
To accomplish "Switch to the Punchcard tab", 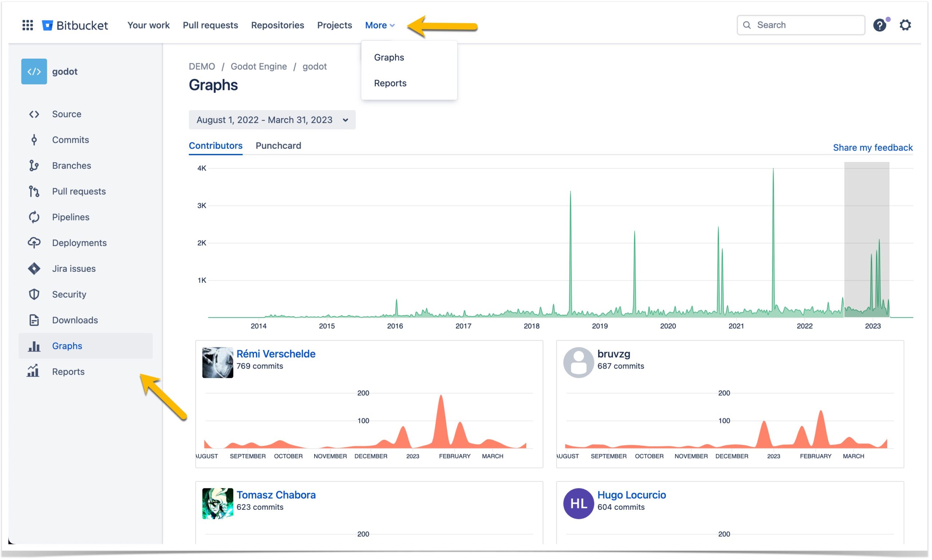I will (x=278, y=146).
